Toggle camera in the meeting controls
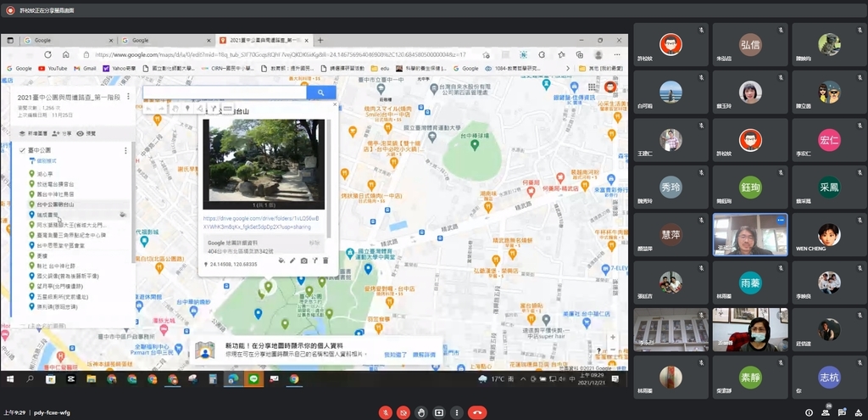868x420 pixels. [403, 413]
